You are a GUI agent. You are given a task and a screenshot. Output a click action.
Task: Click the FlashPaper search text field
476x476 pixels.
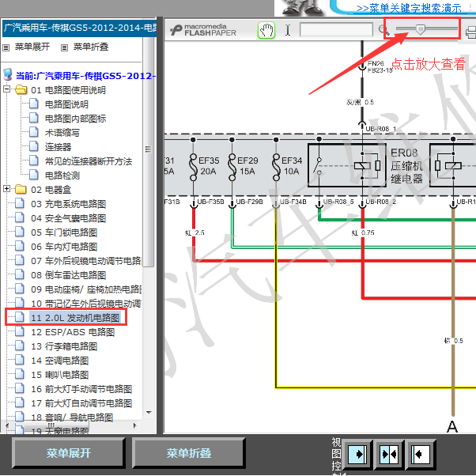pos(336,30)
